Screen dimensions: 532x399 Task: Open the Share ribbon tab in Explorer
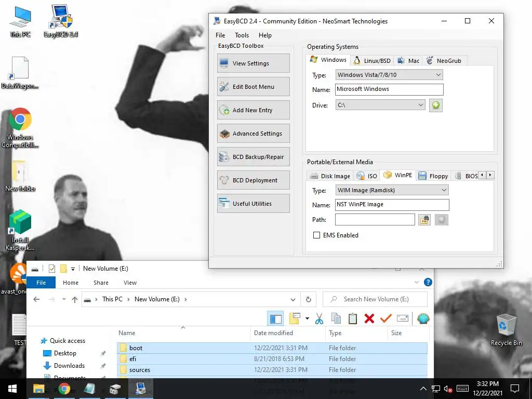point(101,282)
